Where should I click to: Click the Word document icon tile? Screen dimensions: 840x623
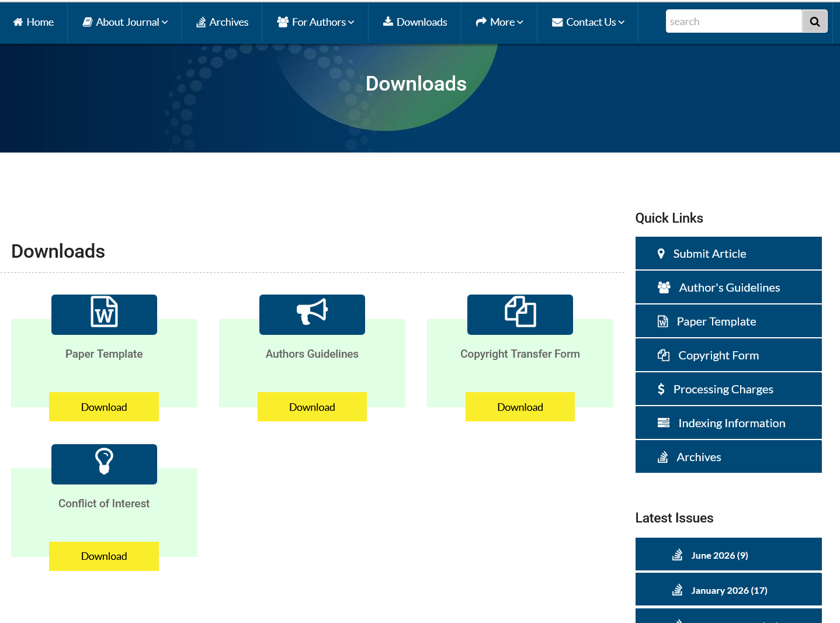click(x=104, y=314)
